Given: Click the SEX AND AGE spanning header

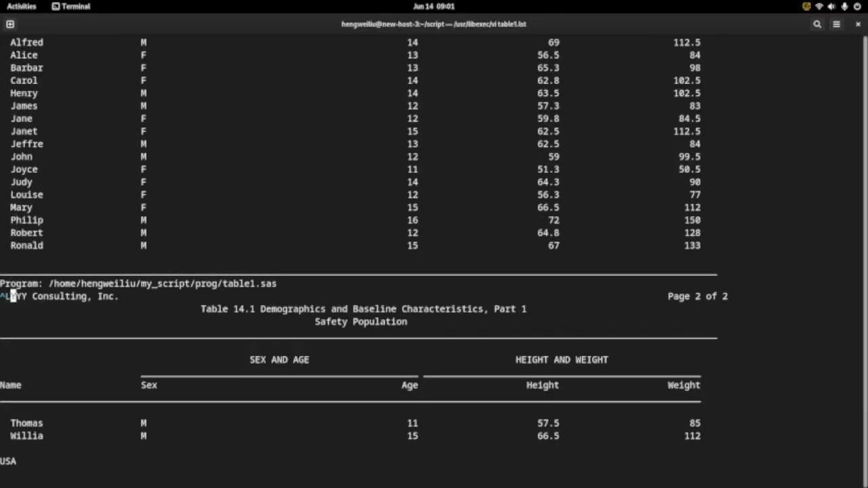Looking at the screenshot, I should pos(279,360).
